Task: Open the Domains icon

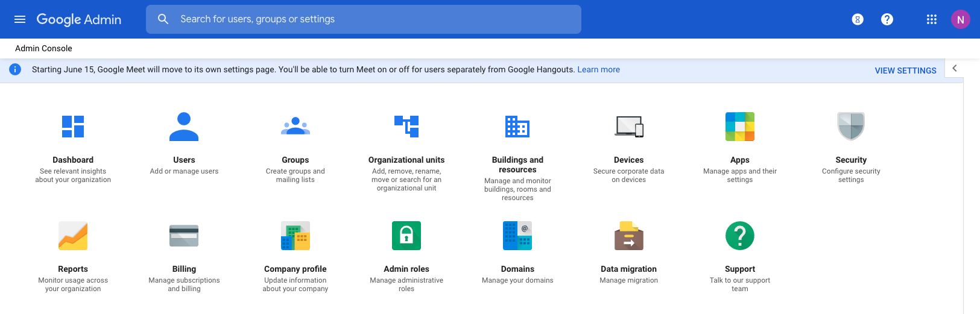Action: 517,236
